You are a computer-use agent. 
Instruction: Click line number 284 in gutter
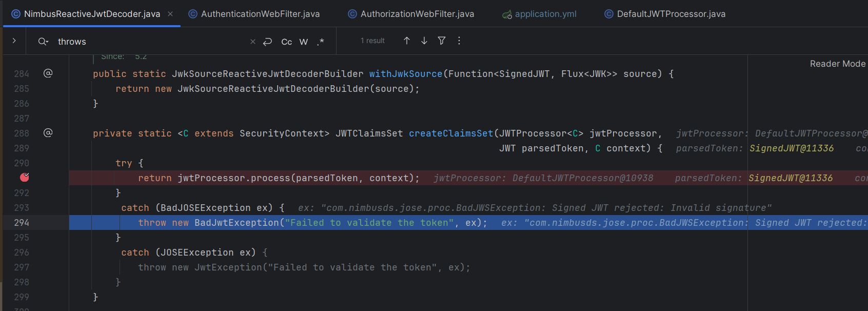[22, 74]
